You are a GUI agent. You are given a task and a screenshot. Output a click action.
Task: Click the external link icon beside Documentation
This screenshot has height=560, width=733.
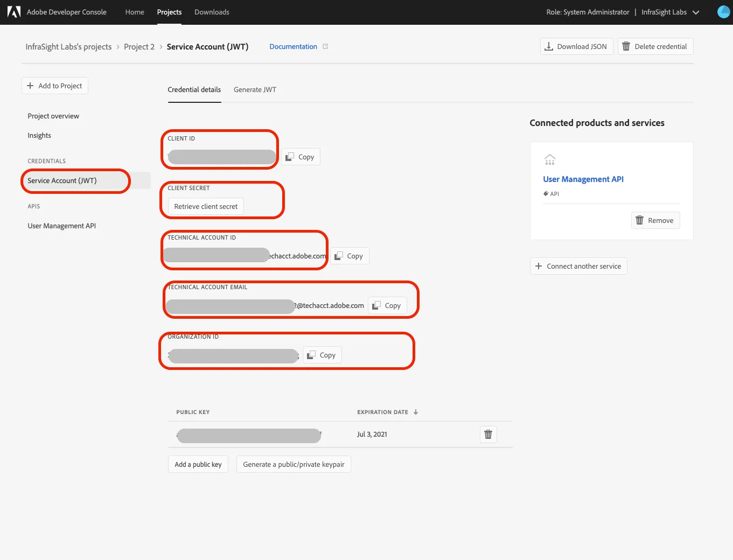[325, 46]
